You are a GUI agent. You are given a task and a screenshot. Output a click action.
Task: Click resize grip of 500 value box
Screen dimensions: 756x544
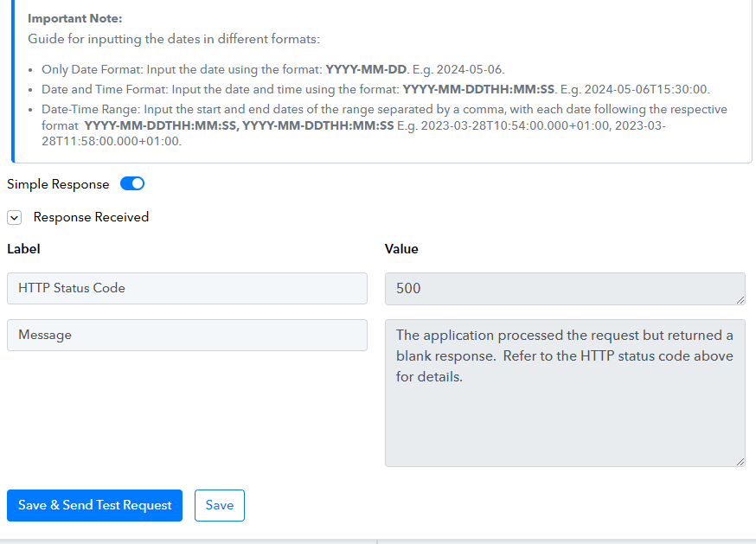740,300
